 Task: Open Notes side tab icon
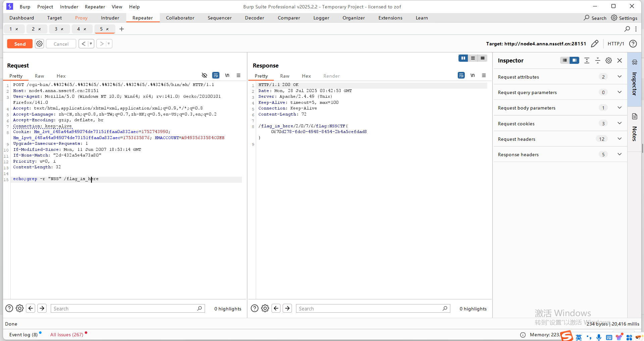coord(634,117)
